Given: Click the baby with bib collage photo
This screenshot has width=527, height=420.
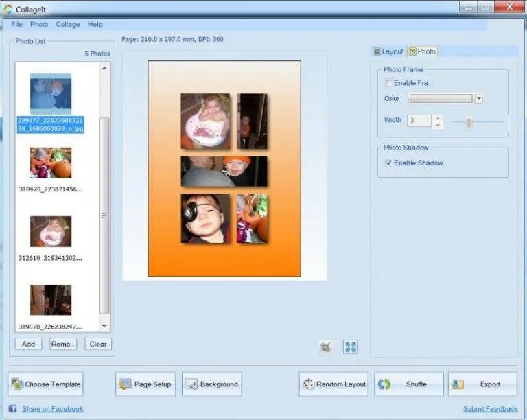Looking at the screenshot, I should pos(205,121).
